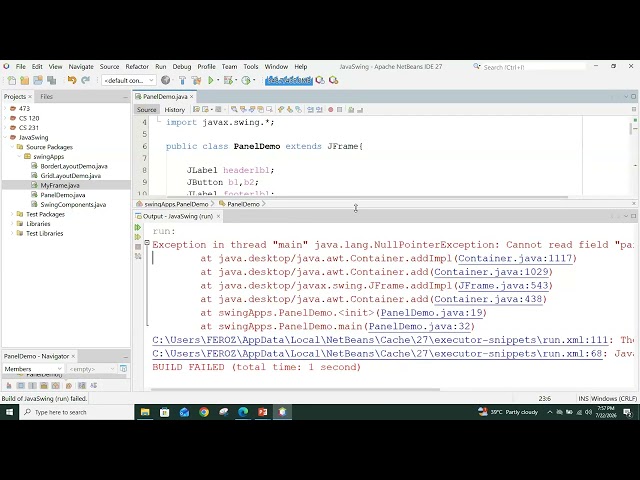The height and width of the screenshot is (480, 640).
Task: Toggle Navigator show static members filter icon
Action: click(33, 385)
